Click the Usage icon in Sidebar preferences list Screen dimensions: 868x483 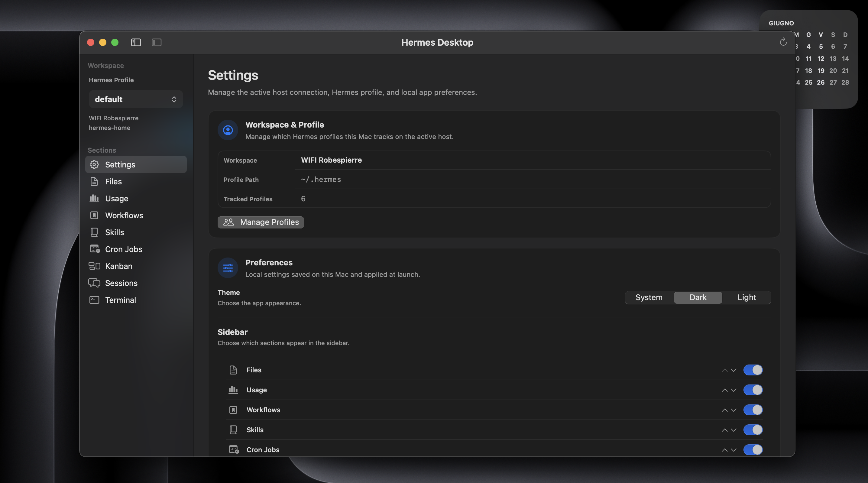233,390
